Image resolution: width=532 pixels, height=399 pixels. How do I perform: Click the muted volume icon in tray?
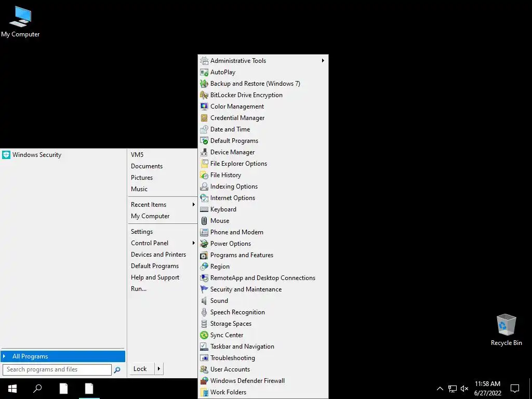pyautogui.click(x=464, y=389)
